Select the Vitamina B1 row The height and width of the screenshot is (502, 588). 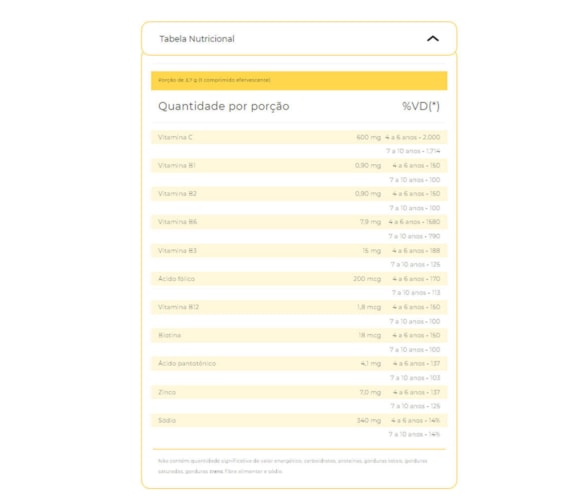pos(299,165)
